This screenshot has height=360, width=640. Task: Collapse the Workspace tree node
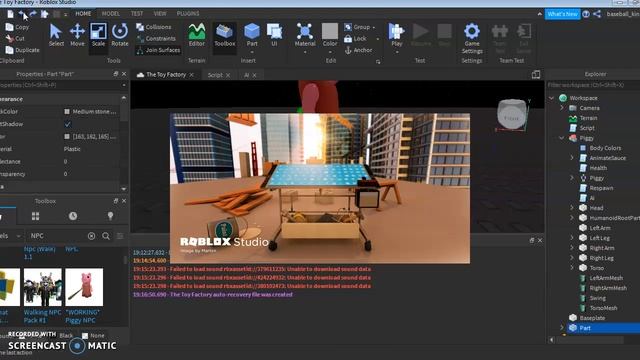(x=551, y=98)
